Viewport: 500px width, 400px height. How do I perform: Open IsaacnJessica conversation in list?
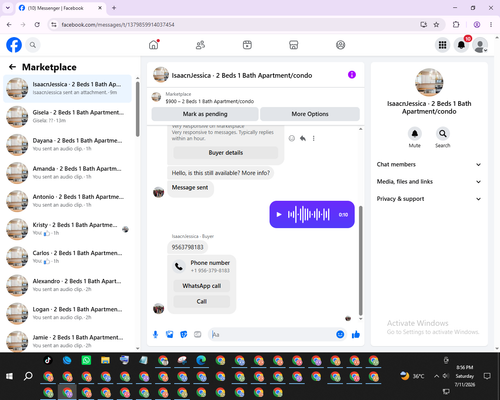[67, 89]
